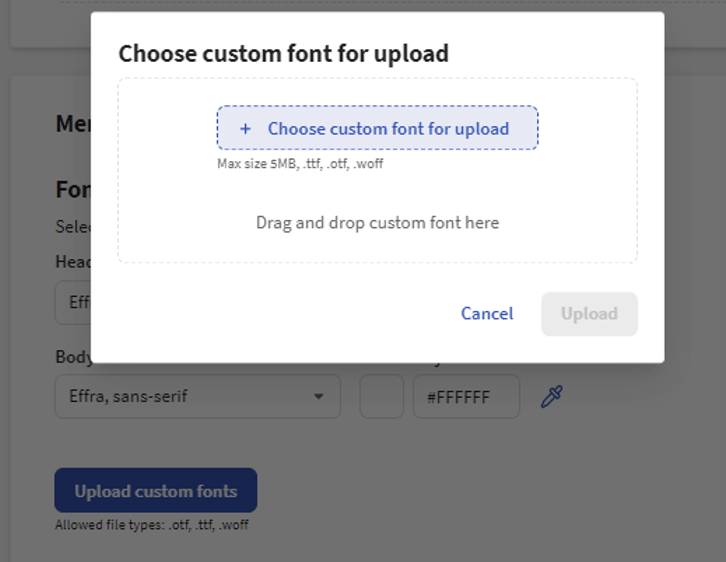Screen dimensions: 726x562
Task: Click the dialog title 'Choose custom font for upload'
Action: (283, 54)
